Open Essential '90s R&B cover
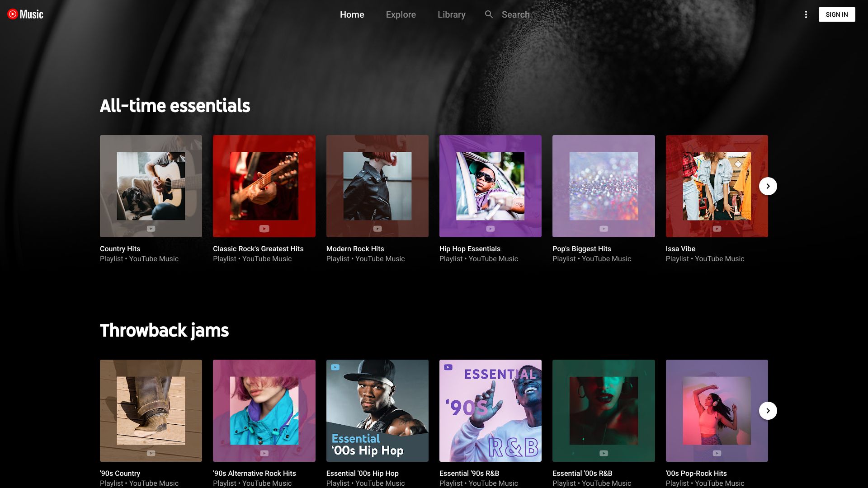Screen dimensions: 868x488 491,411
